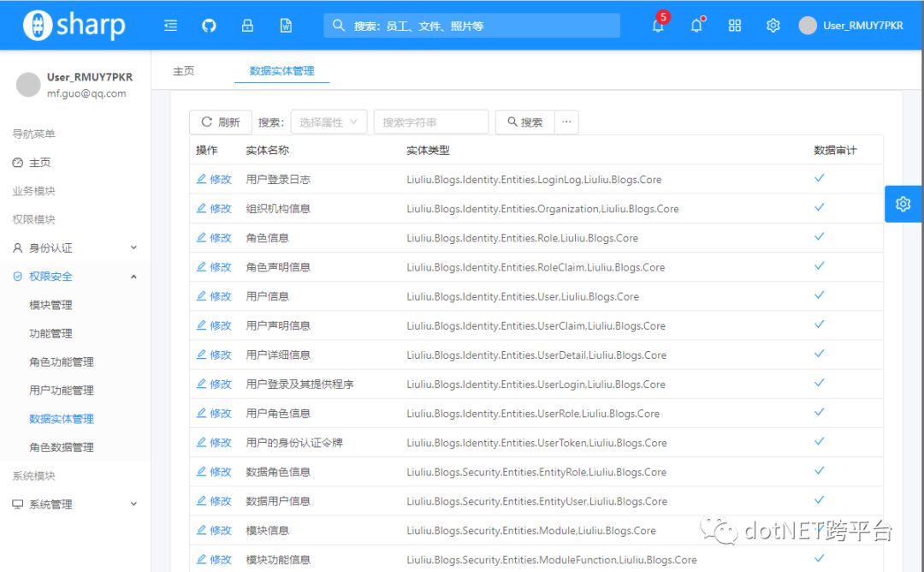Click the dashboard icon next to 主页

click(18, 163)
